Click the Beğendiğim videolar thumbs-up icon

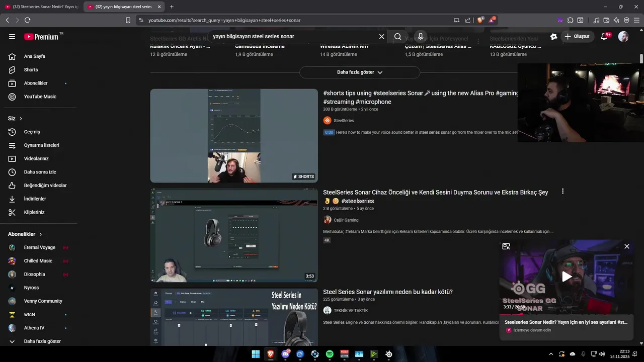pyautogui.click(x=12, y=186)
